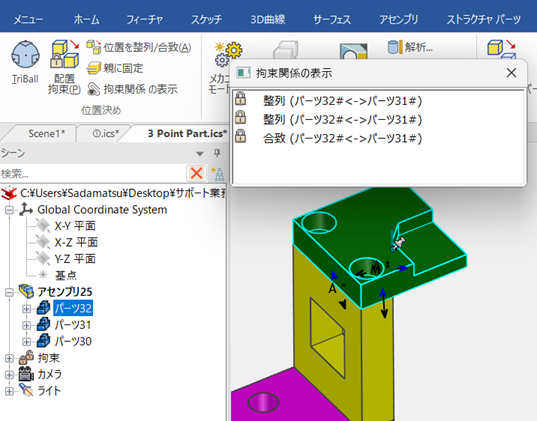Expand the カメラ node
The image size is (537, 421).
[x=9, y=375]
